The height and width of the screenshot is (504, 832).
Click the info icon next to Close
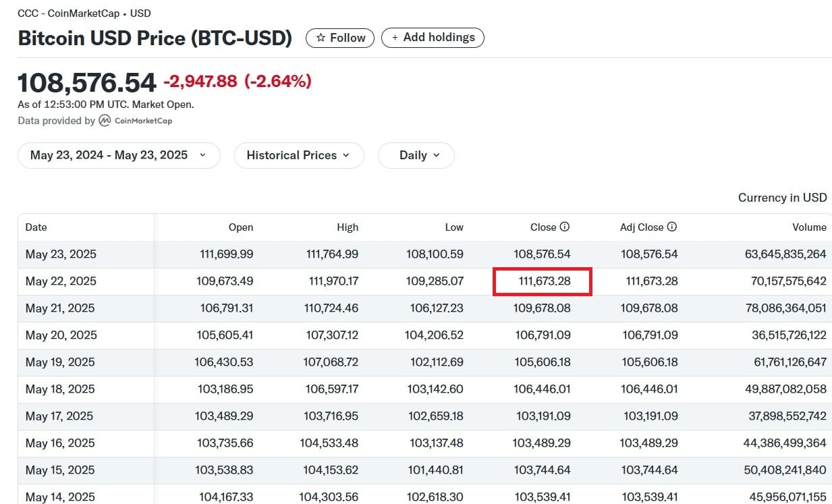565,227
